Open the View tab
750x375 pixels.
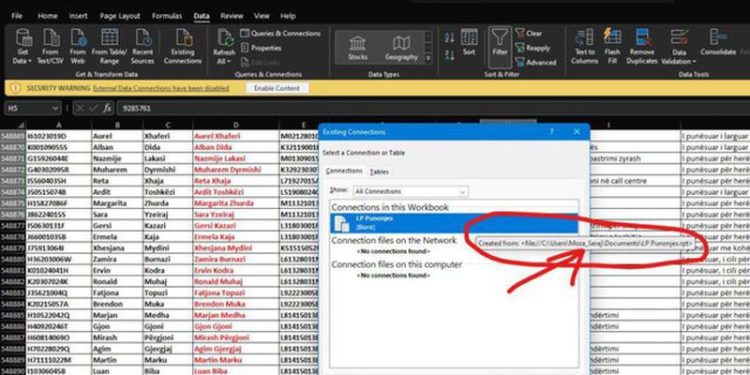[262, 16]
